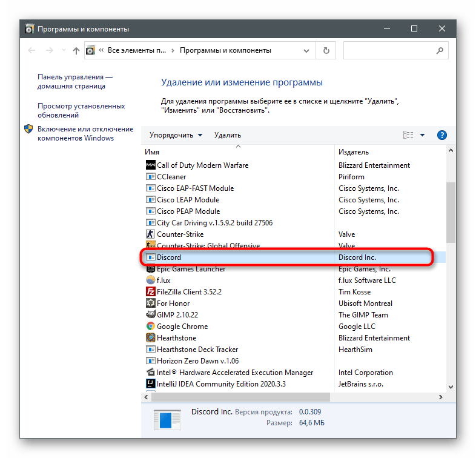Click the Удалить button
Screen dimensions: 476x458
(x=227, y=135)
